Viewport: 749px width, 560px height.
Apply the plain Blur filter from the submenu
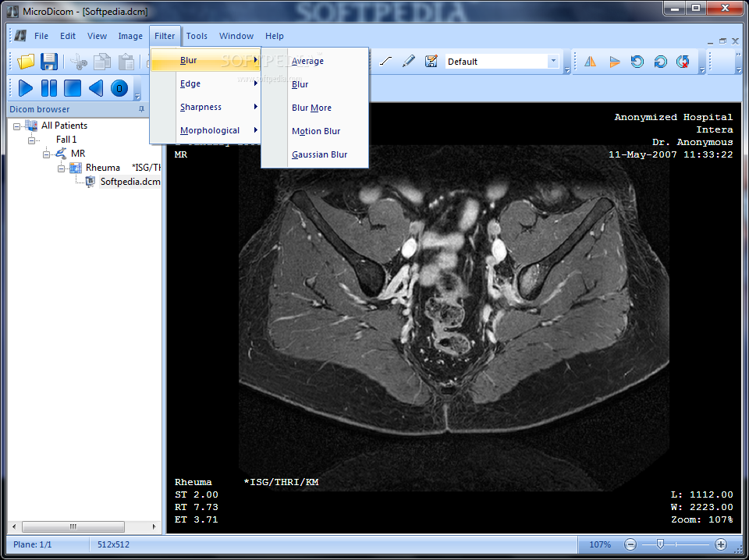314,84
